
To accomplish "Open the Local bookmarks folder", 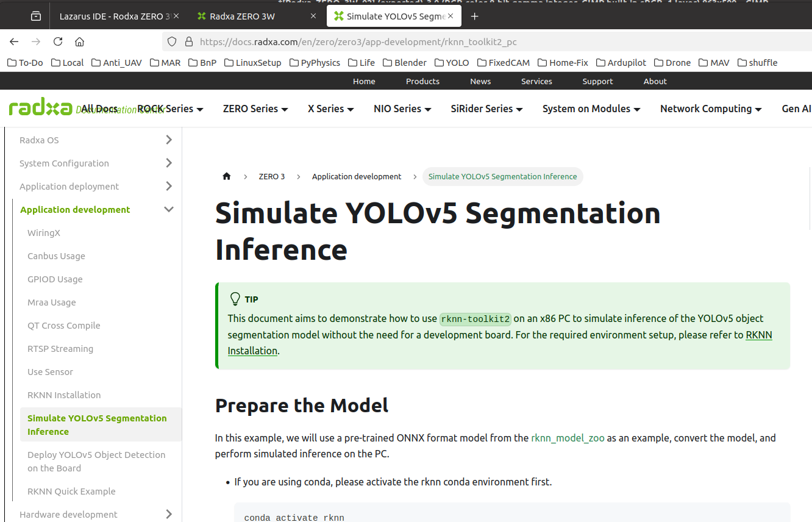I will [x=68, y=62].
